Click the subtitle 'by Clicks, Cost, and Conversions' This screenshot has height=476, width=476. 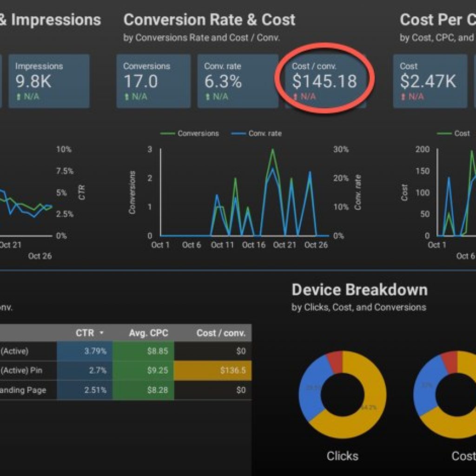pos(359,307)
